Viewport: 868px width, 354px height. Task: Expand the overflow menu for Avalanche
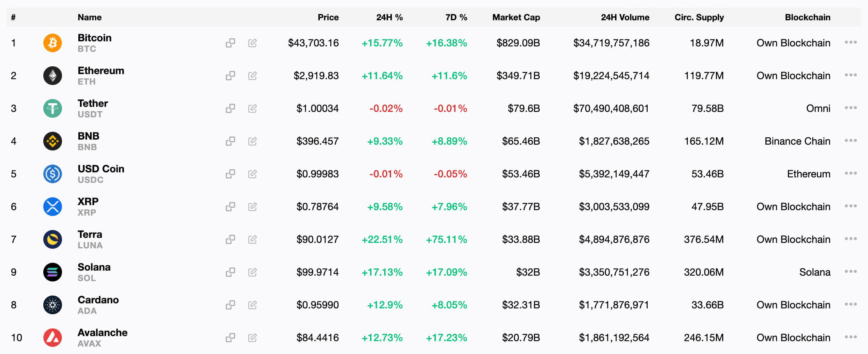(x=852, y=338)
